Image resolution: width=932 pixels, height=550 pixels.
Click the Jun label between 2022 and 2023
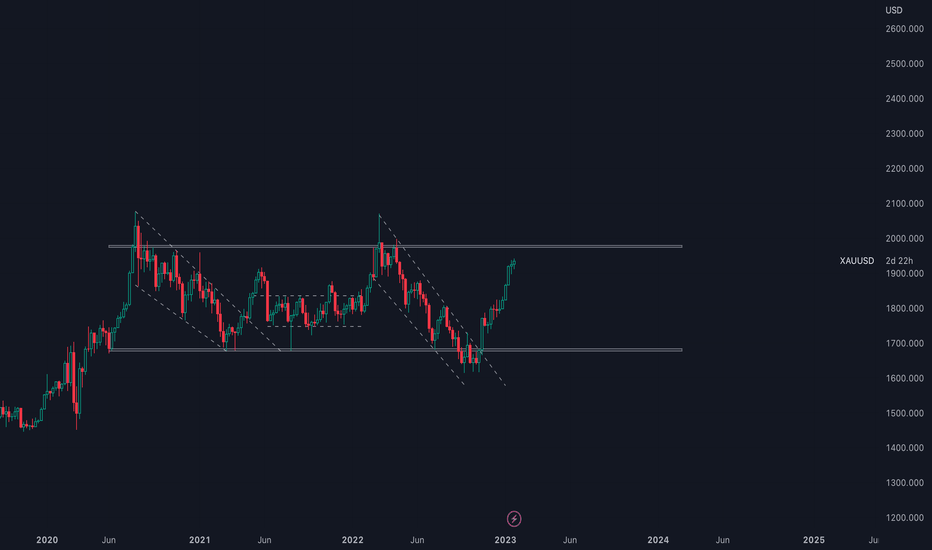coord(417,540)
